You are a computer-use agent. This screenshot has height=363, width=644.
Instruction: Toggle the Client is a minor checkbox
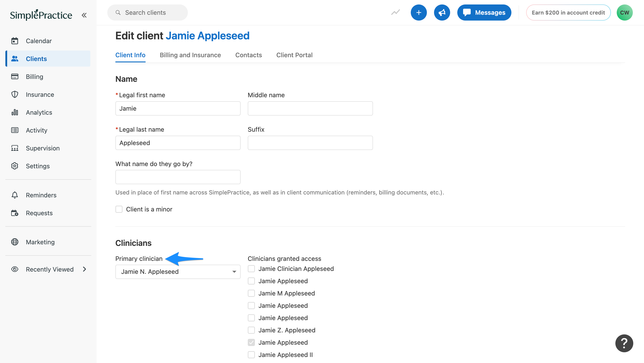click(x=119, y=209)
